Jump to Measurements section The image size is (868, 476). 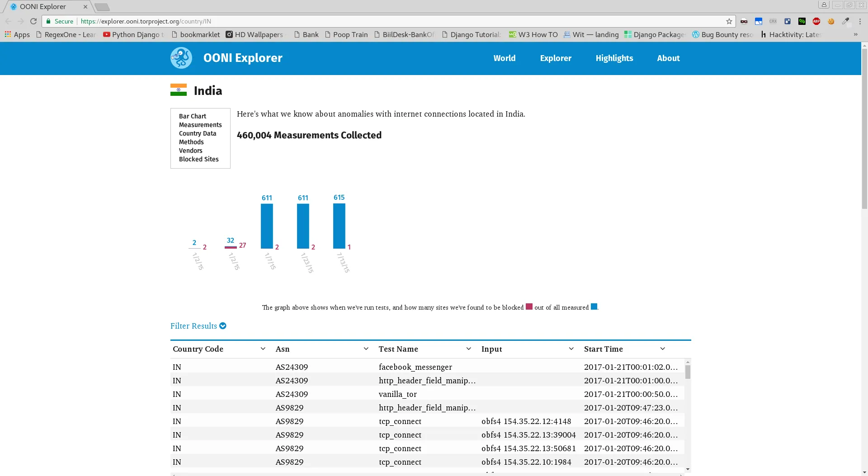[200, 125]
